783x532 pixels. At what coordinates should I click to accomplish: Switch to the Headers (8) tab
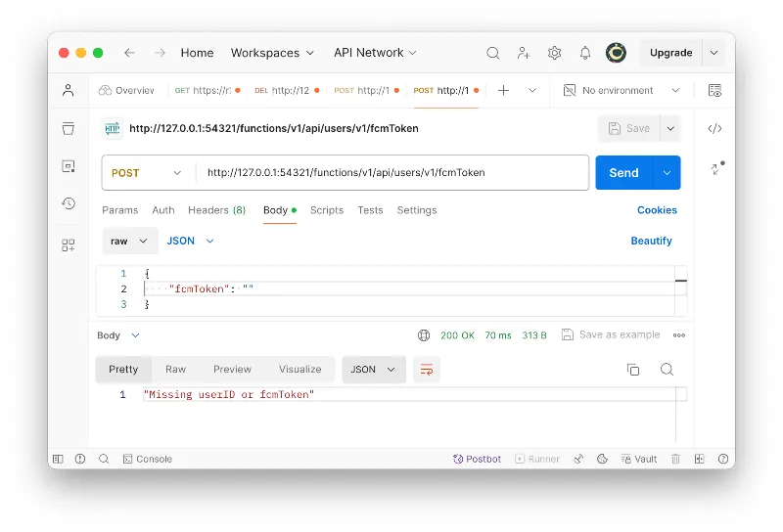[x=216, y=210]
